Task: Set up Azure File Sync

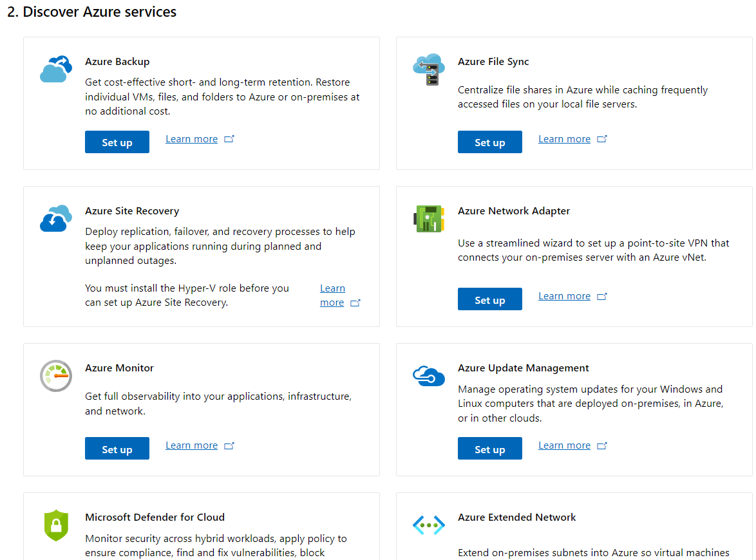Action: pos(490,142)
